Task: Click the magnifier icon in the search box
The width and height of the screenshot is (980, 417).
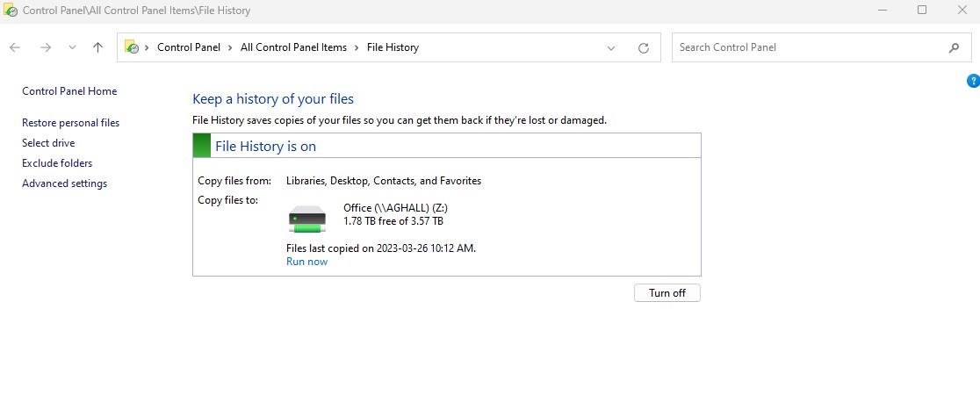Action: [954, 48]
